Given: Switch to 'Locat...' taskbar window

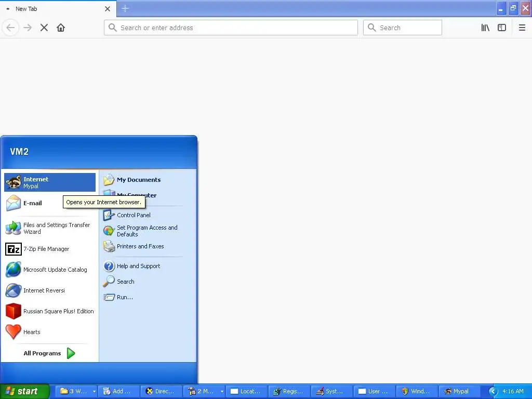Looking at the screenshot, I should 247,391.
